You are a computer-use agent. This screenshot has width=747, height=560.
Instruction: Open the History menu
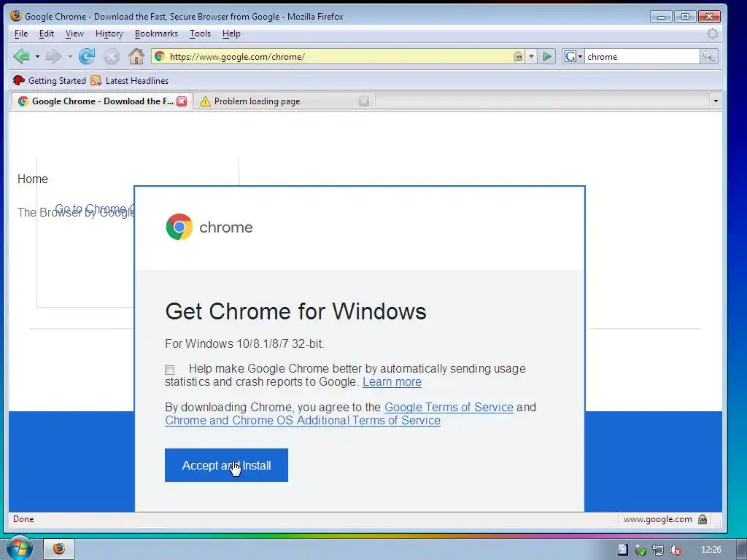(x=109, y=34)
